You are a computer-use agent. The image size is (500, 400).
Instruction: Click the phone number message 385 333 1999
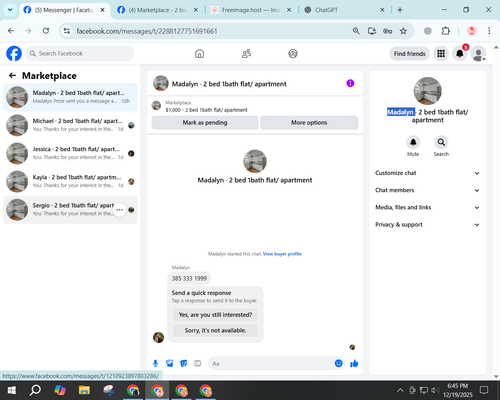pyautogui.click(x=189, y=278)
